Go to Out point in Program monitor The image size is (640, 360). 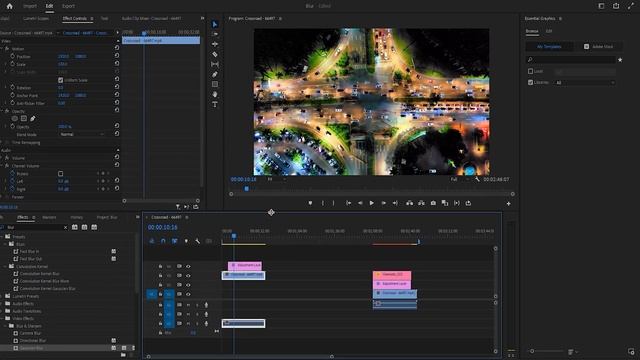[395, 203]
